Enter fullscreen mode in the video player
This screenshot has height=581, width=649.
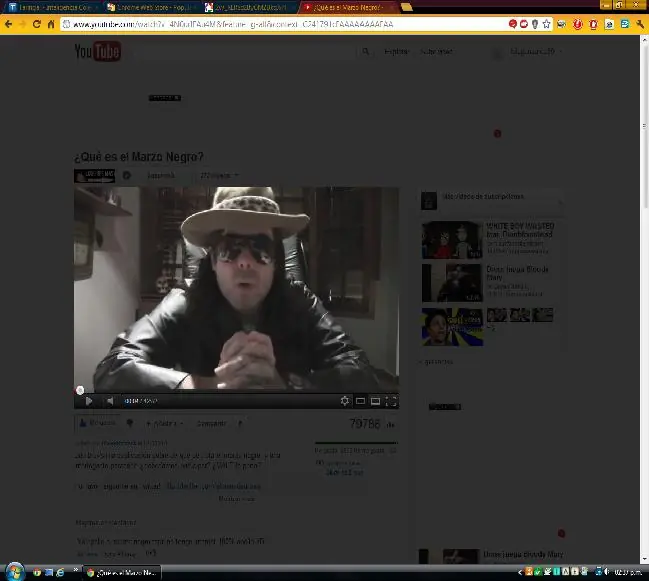(391, 401)
